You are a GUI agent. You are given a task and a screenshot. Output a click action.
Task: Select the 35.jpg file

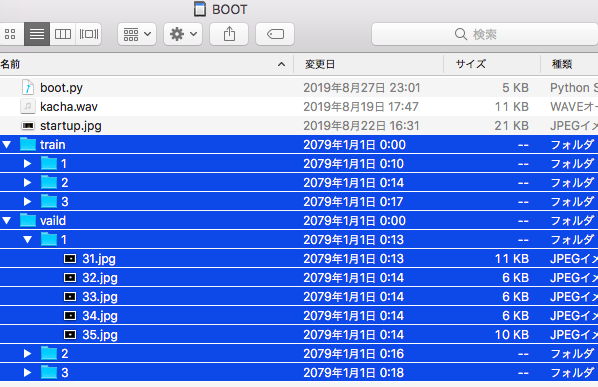pos(299,335)
